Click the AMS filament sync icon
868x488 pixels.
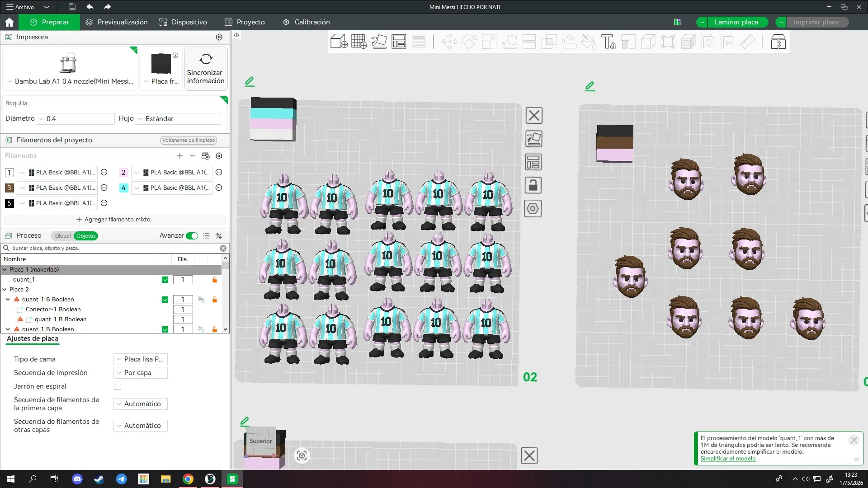[x=206, y=156]
